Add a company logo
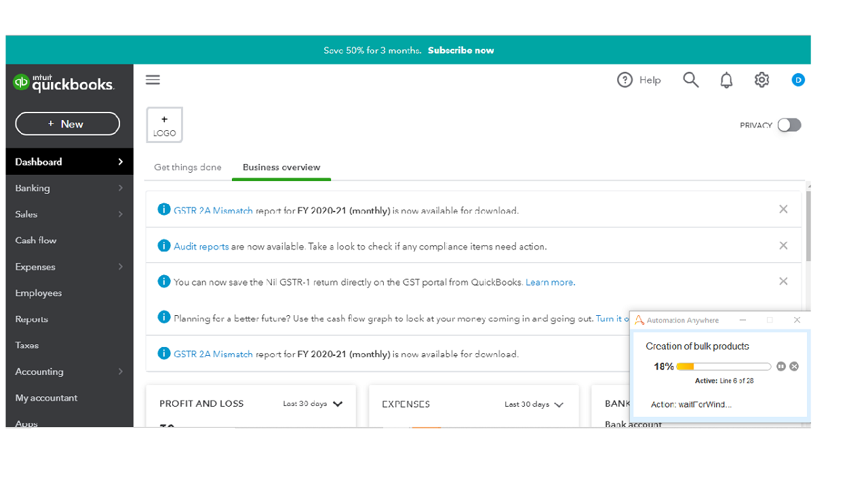Screen dimensions: 868x488 pyautogui.click(x=165, y=125)
